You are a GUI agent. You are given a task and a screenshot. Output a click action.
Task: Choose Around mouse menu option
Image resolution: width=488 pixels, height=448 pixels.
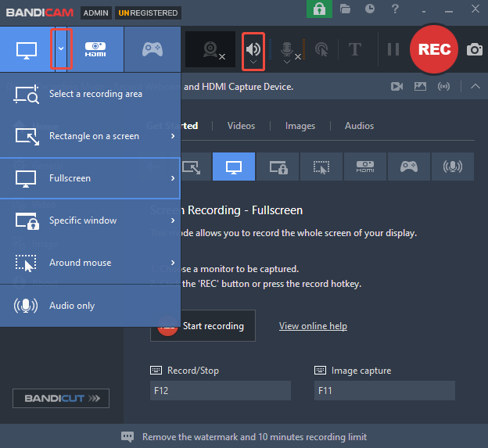click(90, 263)
